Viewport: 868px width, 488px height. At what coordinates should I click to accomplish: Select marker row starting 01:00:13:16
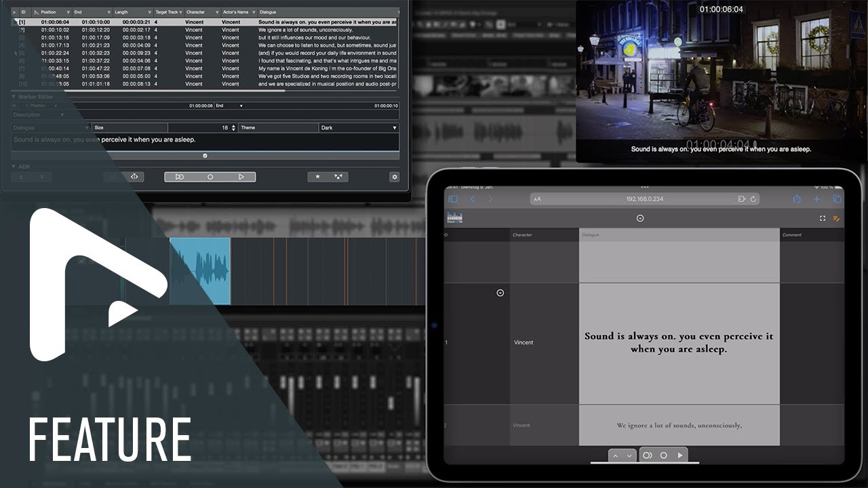point(205,37)
